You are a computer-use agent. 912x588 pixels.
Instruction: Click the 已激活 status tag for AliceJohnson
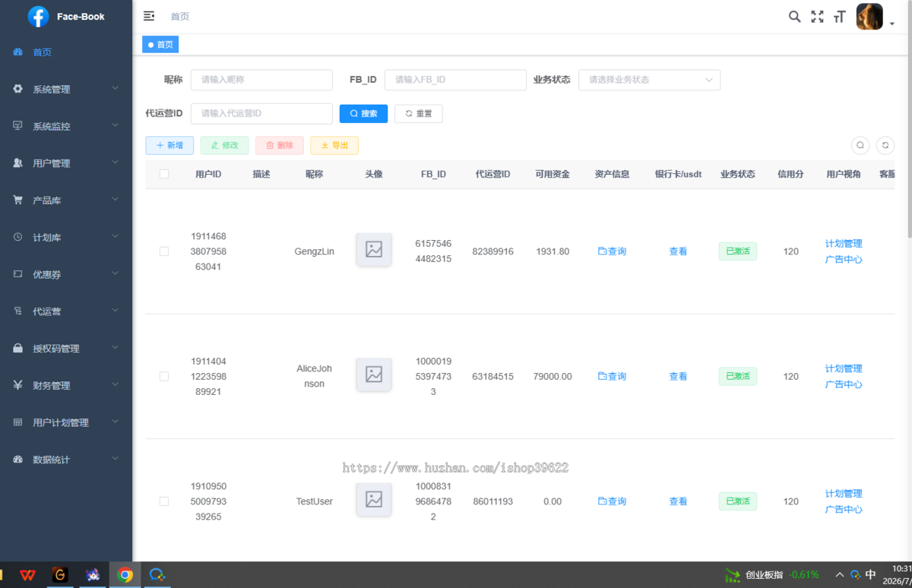pos(738,376)
